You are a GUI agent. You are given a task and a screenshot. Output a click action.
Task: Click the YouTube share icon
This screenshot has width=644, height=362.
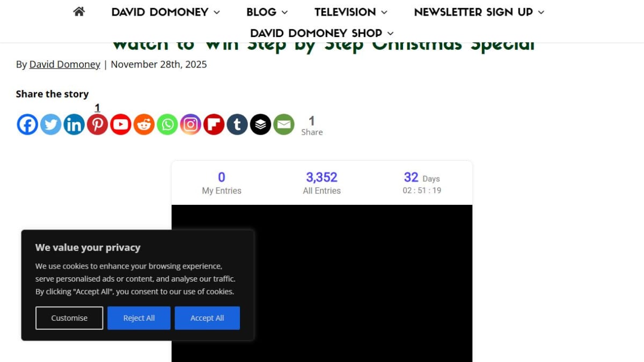click(121, 124)
